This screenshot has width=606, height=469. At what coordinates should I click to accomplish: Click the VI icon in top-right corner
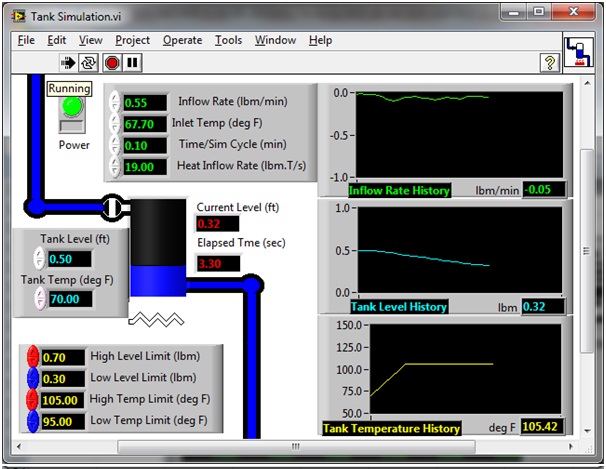pyautogui.click(x=579, y=53)
